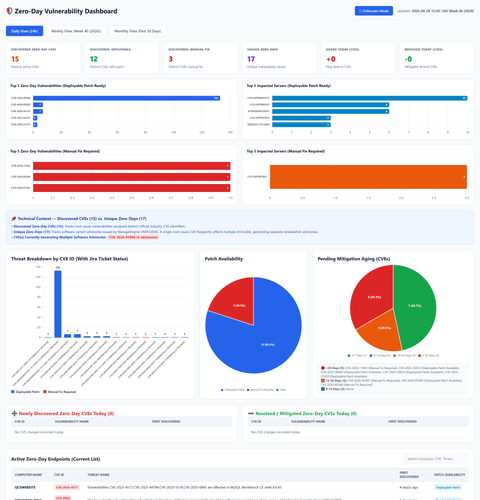Click the longest blue bar in Top Zero-Day Vulnerabilities chart
Viewport: 480px width, 500px height.
pos(126,98)
